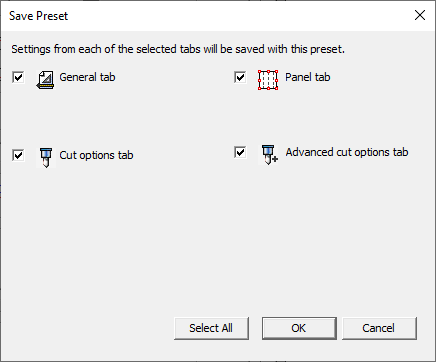Image resolution: width=436 pixels, height=362 pixels.
Task: Uncheck the General tab checkbox
Action: tap(18, 77)
